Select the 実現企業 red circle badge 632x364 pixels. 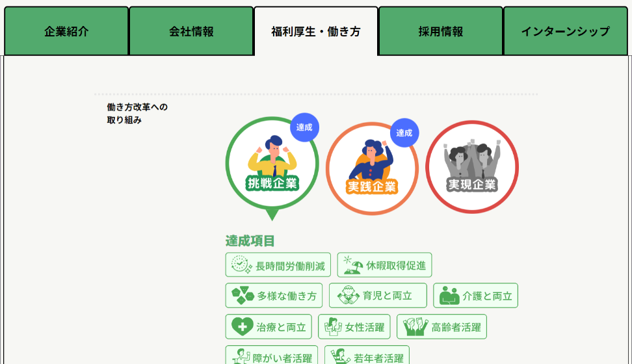click(472, 167)
